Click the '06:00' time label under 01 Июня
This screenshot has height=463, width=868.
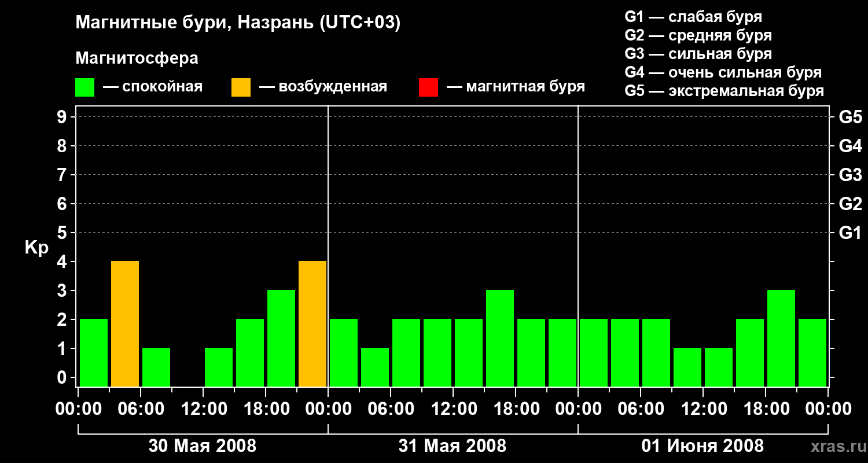click(x=640, y=409)
